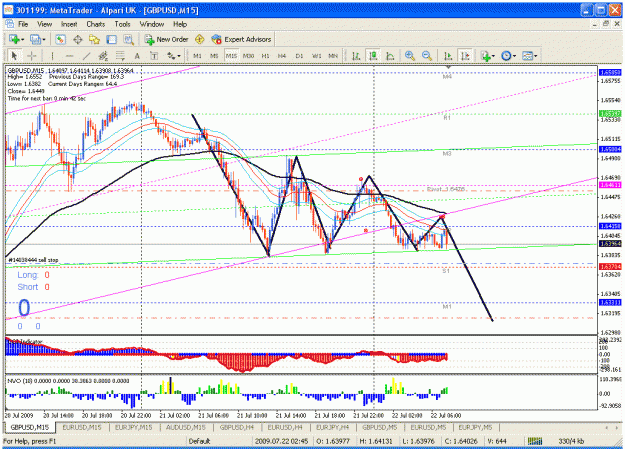Open the File menu
The width and height of the screenshot is (625, 449).
(23, 24)
